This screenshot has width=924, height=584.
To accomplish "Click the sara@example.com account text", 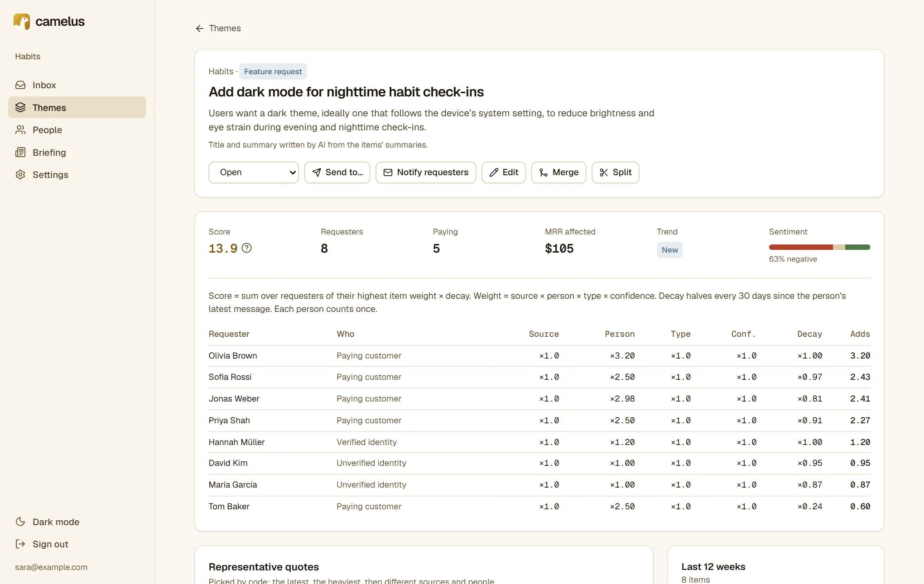I will (51, 567).
